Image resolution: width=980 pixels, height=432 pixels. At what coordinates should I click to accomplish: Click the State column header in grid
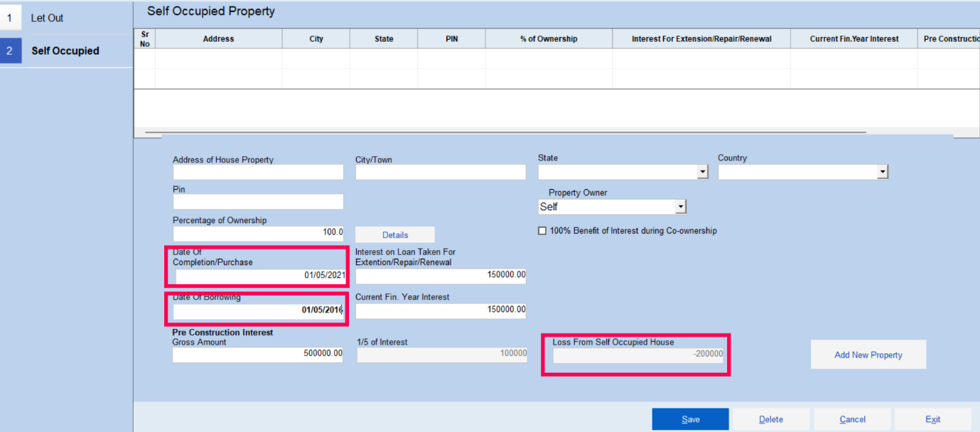click(x=384, y=39)
